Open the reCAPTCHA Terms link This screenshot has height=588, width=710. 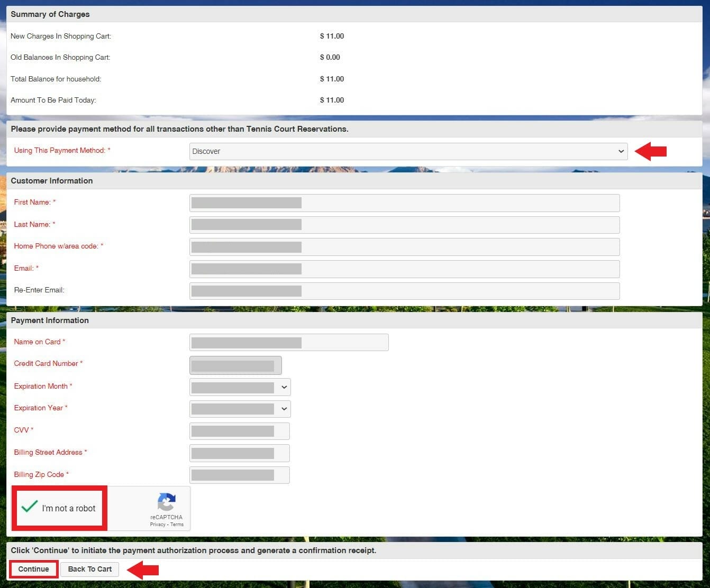pyautogui.click(x=177, y=525)
